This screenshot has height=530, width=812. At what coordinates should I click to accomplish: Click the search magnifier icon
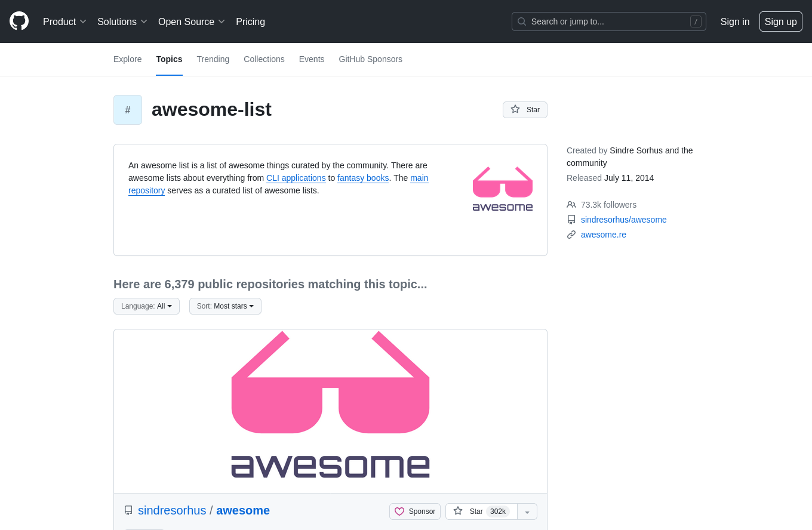522,21
